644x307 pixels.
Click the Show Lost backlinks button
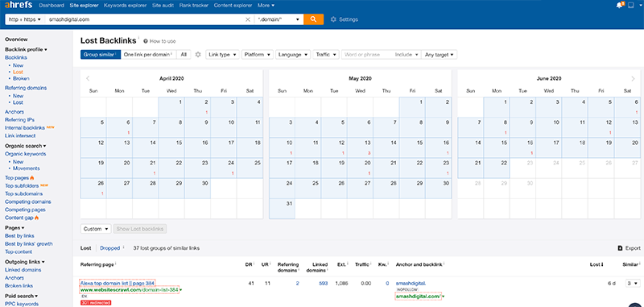click(x=140, y=229)
